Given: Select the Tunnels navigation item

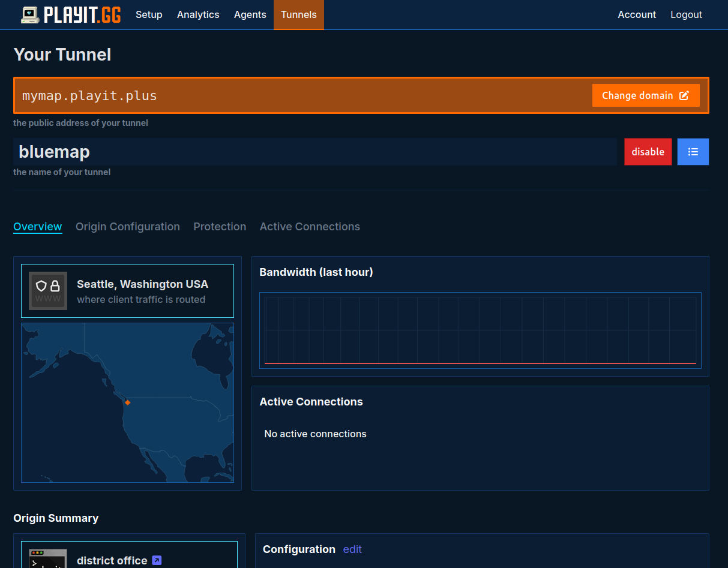Looking at the screenshot, I should coord(298,14).
